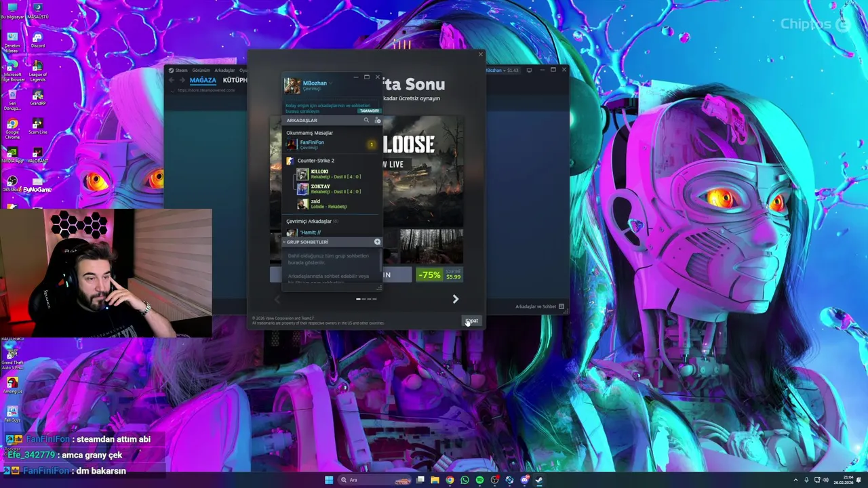Open the MBozhan account dropdown in Steam
868x488 pixels.
[502, 70]
